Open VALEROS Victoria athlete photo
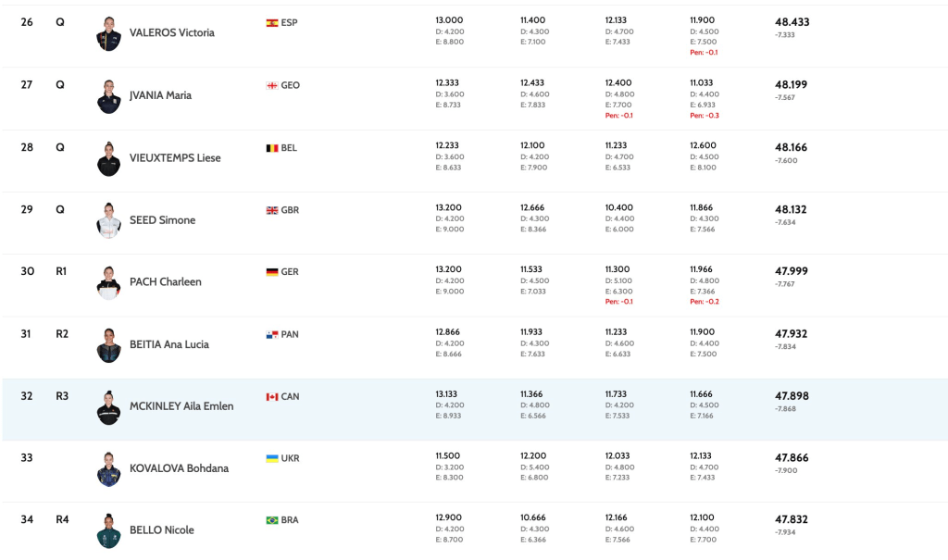 [108, 33]
